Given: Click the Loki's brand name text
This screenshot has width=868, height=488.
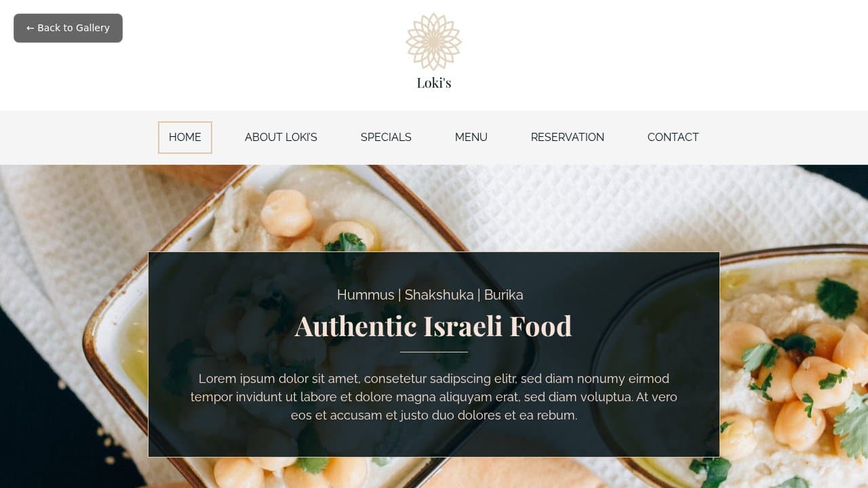Looking at the screenshot, I should [x=434, y=83].
